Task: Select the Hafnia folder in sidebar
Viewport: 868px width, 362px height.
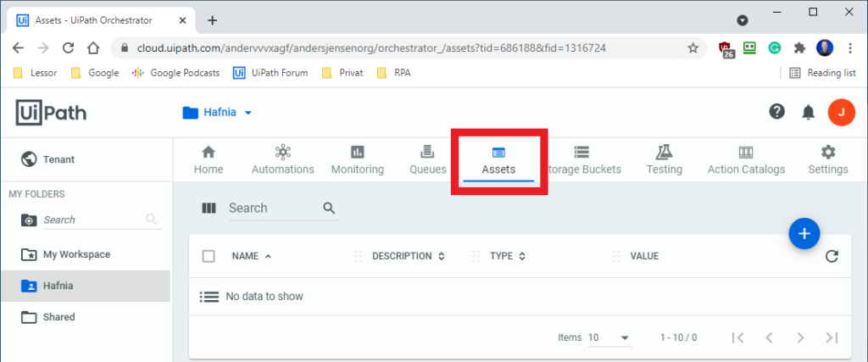Action: click(86, 286)
